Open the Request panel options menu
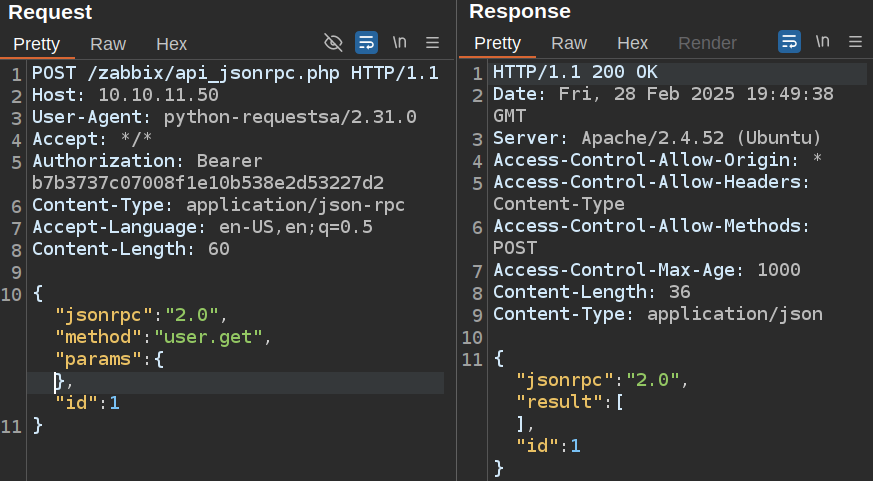 [433, 42]
